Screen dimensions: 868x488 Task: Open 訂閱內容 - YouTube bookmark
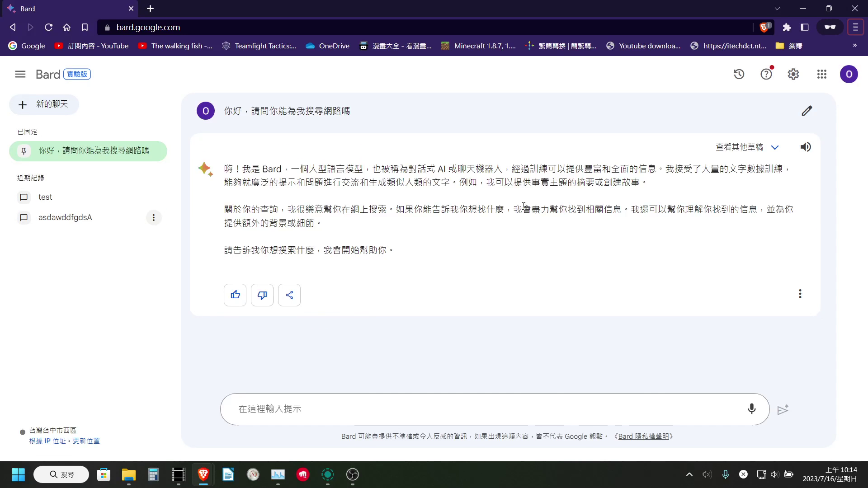pyautogui.click(x=92, y=46)
